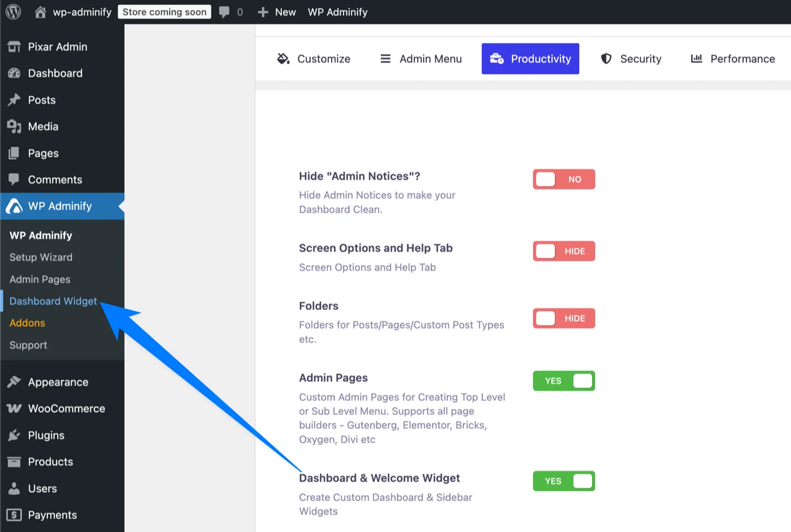The width and height of the screenshot is (791, 532).
Task: Click the Products archive icon
Action: [x=14, y=462]
